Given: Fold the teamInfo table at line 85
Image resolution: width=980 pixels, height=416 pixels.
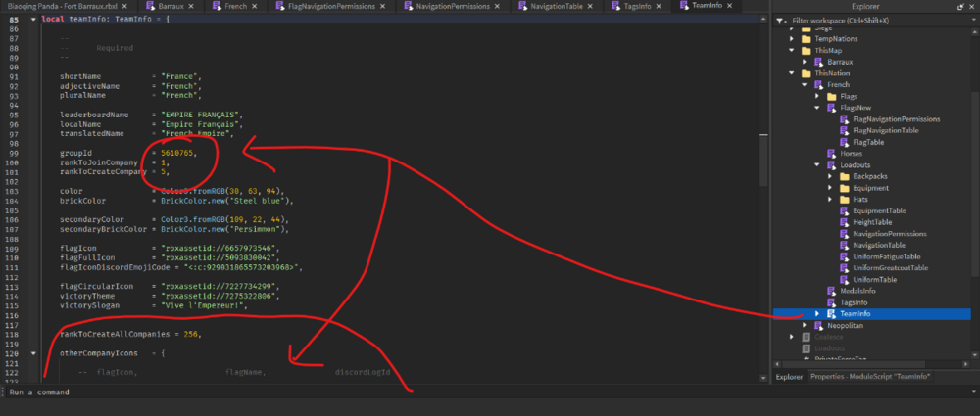Looking at the screenshot, I should click(32, 19).
